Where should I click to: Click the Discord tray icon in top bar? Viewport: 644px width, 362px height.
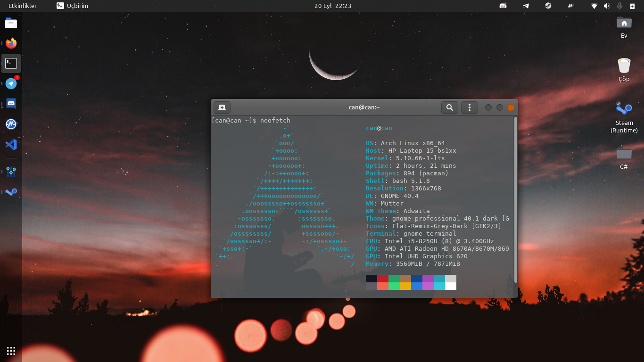[503, 6]
